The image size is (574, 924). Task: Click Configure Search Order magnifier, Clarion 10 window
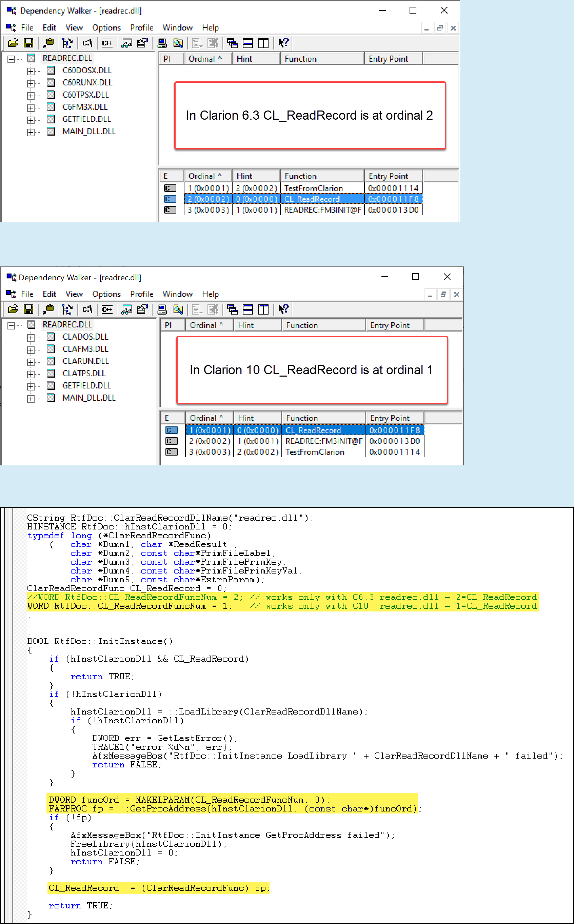tap(178, 309)
